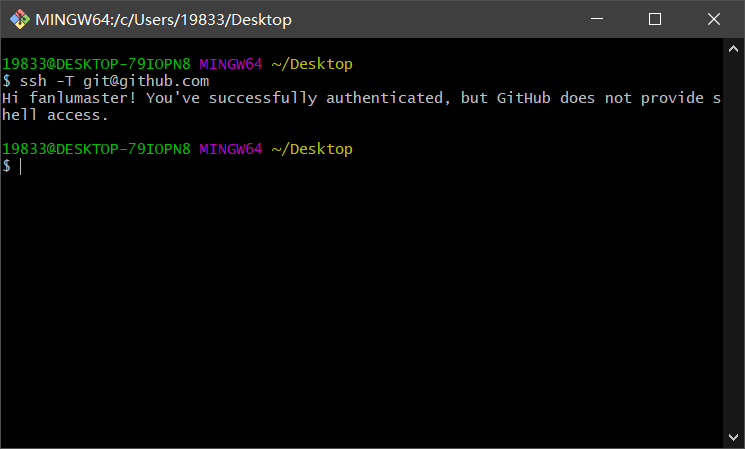Minimize the MINGW64 terminal window
This screenshot has height=449, width=745.
pos(598,19)
